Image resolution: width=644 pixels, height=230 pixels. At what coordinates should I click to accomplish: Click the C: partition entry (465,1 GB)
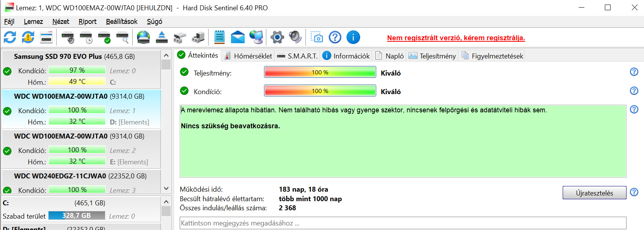(x=81, y=209)
